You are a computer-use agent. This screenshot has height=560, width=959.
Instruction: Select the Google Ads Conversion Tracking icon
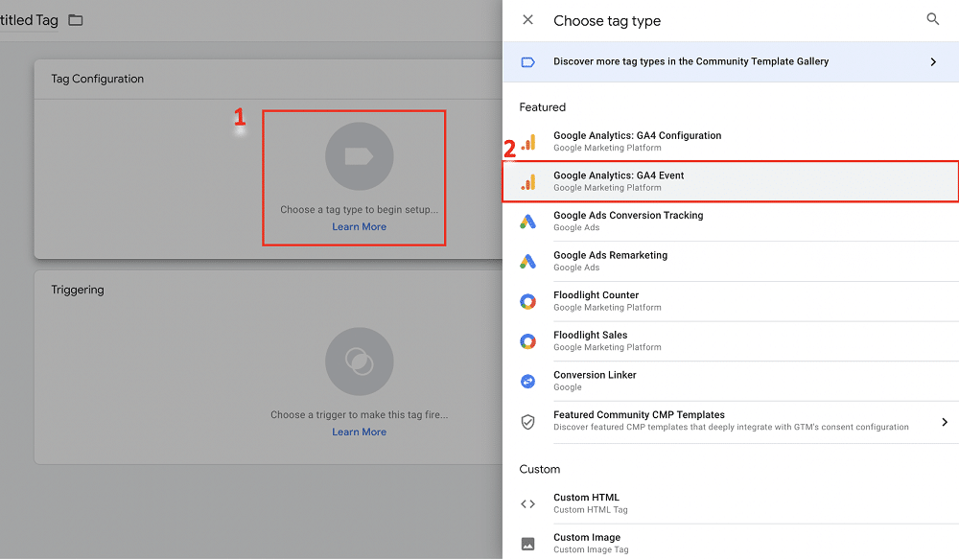[x=528, y=221]
